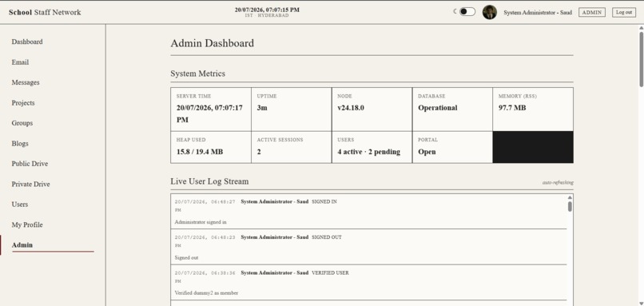This screenshot has height=306, width=644.
Task: Click the Signed out log message
Action: (186, 258)
